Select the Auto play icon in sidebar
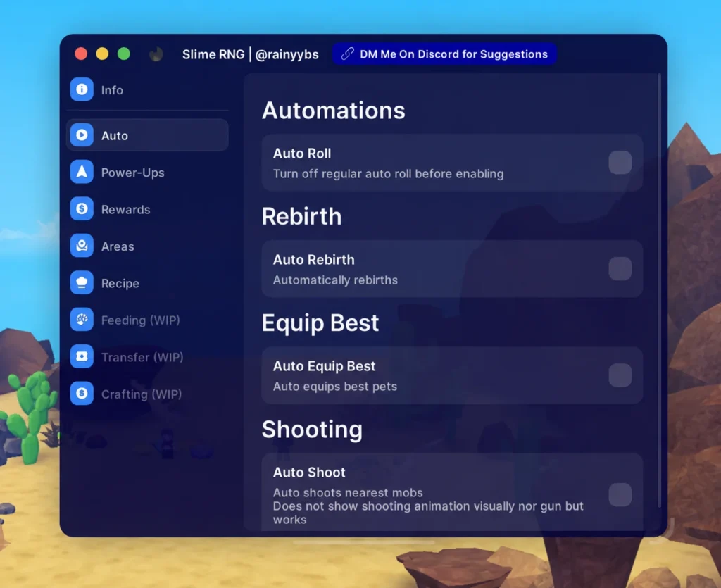Viewport: 721px width, 588px height. tap(82, 135)
